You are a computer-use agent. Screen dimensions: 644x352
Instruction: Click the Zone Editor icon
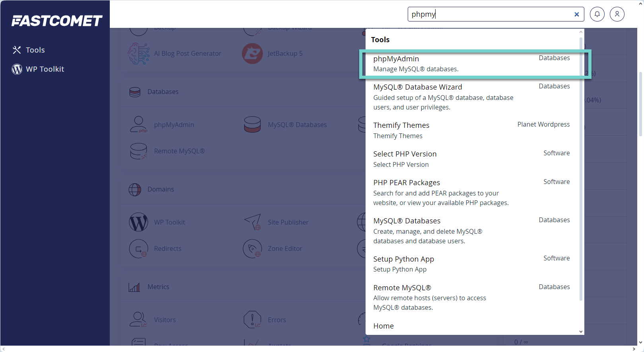pyautogui.click(x=252, y=248)
